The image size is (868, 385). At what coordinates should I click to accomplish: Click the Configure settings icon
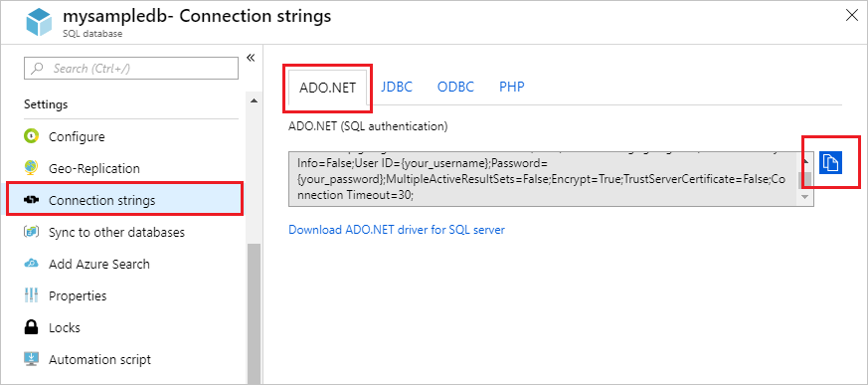(x=31, y=136)
